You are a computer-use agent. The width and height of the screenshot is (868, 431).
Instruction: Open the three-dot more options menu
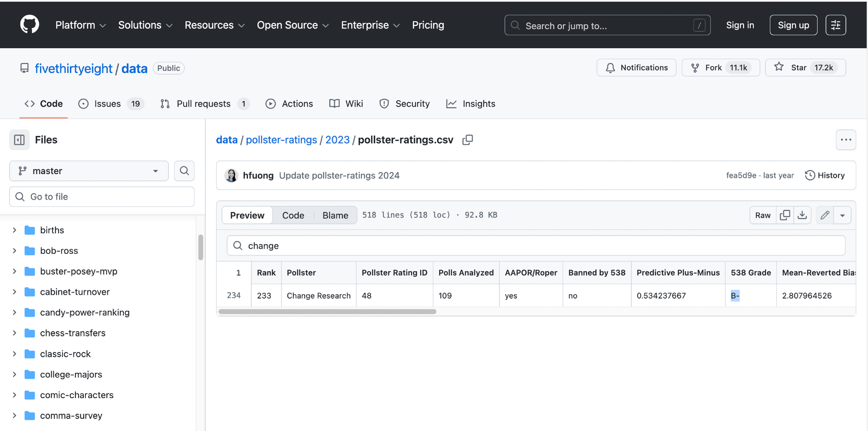[x=845, y=140]
